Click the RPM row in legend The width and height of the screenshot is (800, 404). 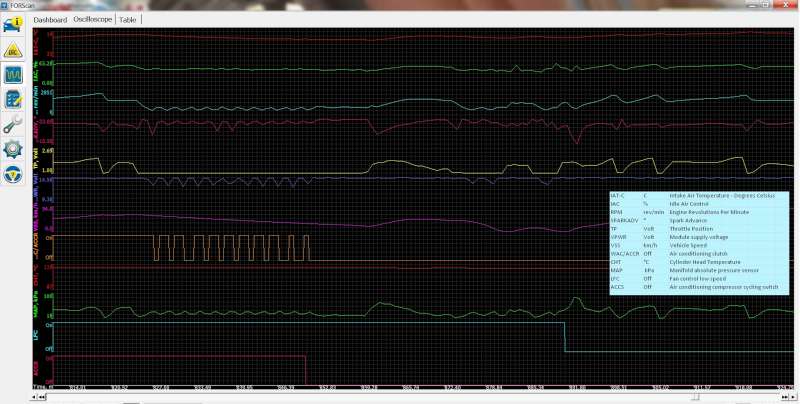coord(698,212)
